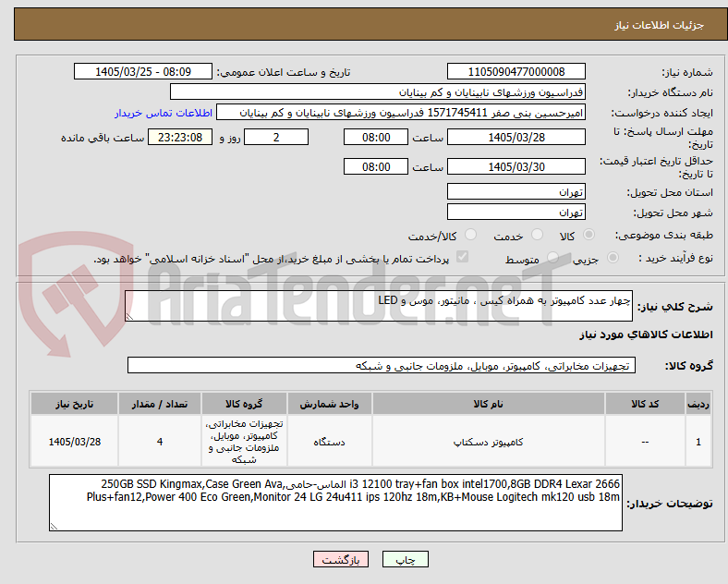The image size is (728, 584).
Task: Select the خدمت radio button
Action: pos(537,235)
